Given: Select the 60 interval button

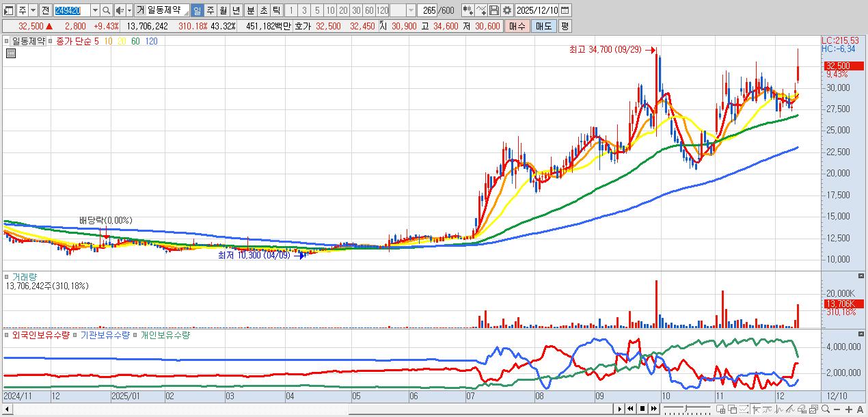Looking at the screenshot, I should click(369, 10).
